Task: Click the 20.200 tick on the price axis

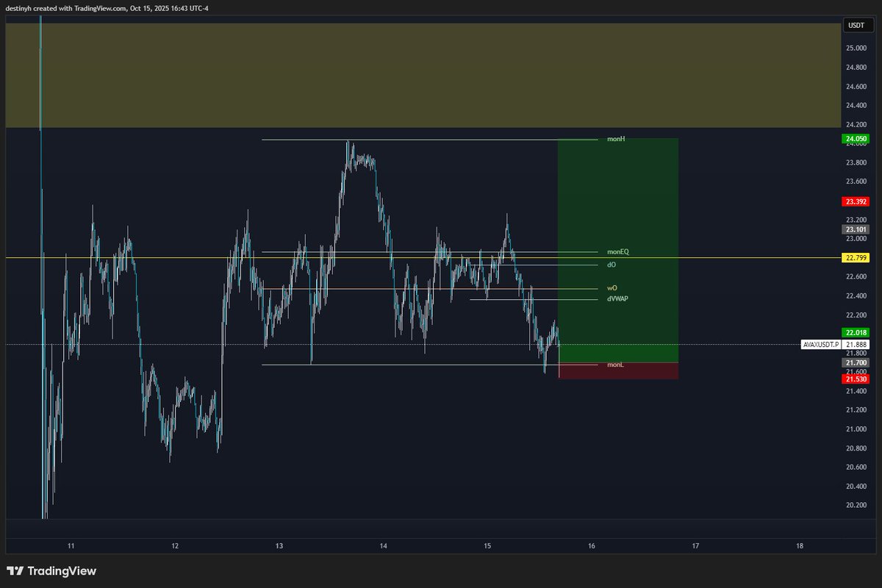Action: [856, 506]
